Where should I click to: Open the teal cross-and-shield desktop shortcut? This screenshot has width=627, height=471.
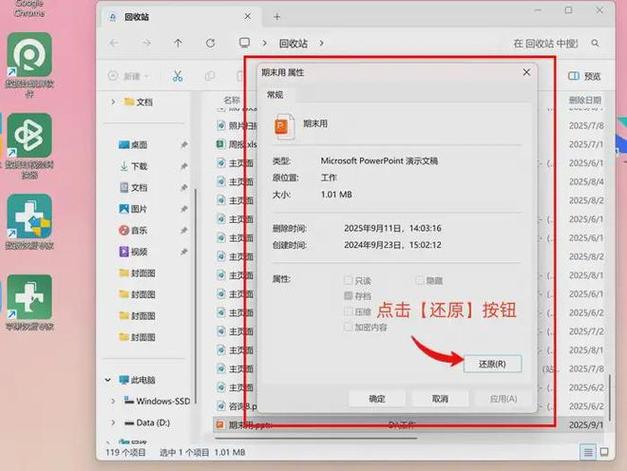[30, 216]
